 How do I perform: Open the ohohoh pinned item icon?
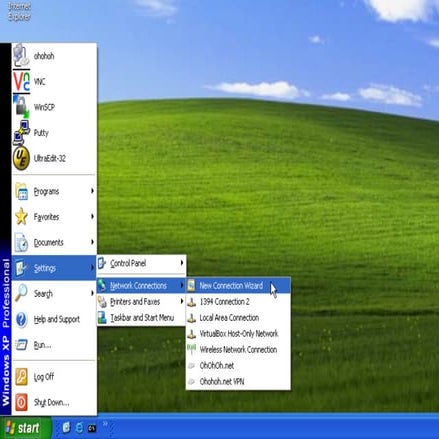click(x=21, y=55)
